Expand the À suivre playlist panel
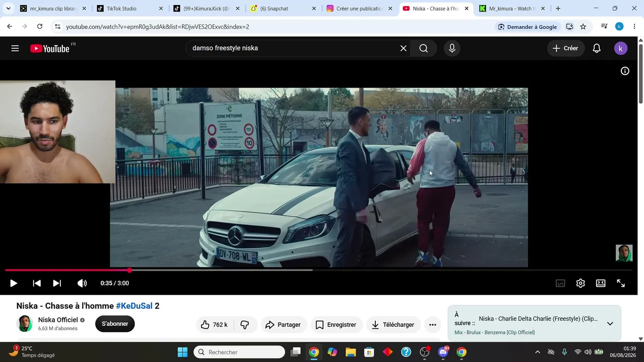The width and height of the screenshot is (644, 362). 610,324
